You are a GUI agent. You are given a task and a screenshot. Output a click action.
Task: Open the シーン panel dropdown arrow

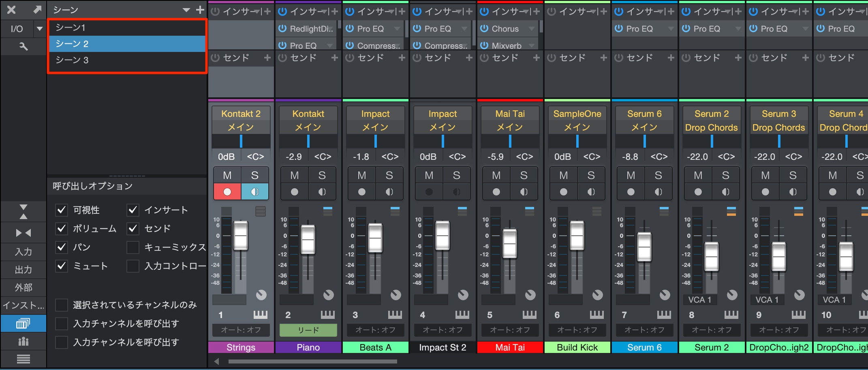click(186, 10)
